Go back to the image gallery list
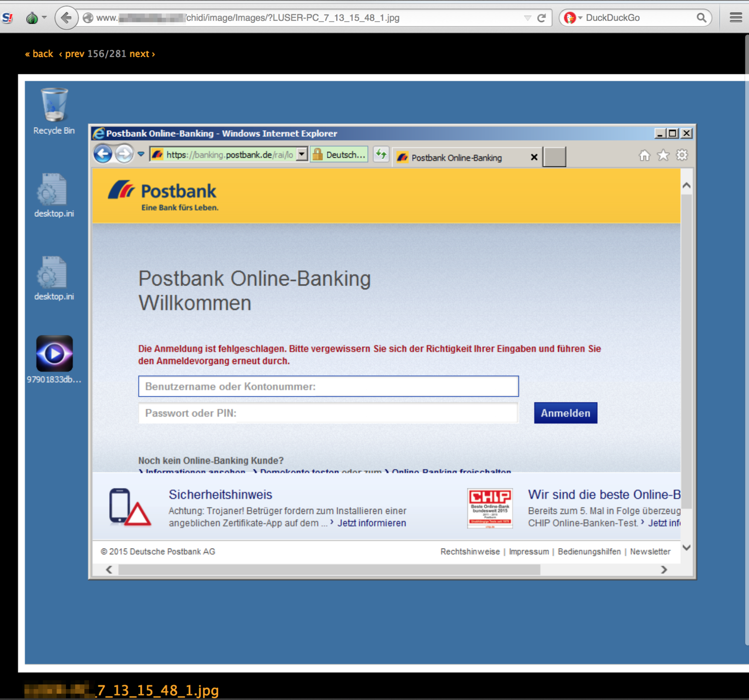Viewport: 749px width, 700px height. click(x=39, y=54)
